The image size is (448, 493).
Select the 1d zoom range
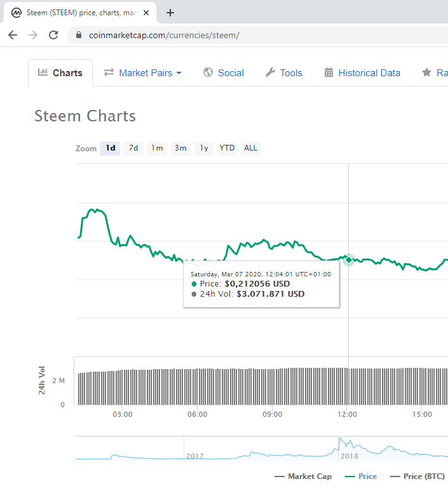pos(110,148)
